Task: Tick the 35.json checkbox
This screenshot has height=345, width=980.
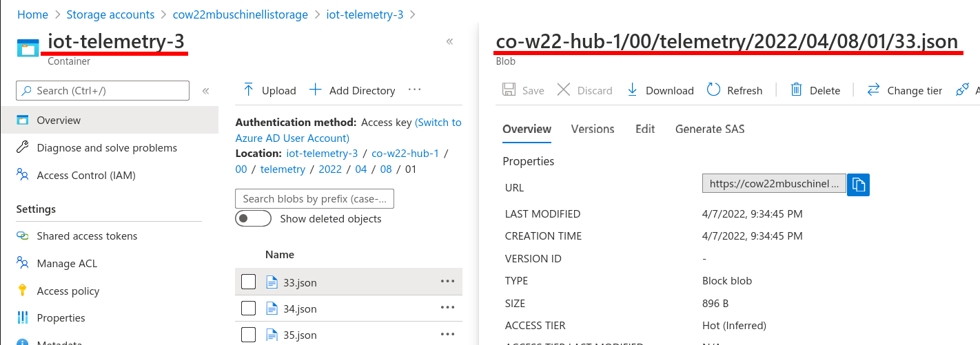Action: pos(249,335)
